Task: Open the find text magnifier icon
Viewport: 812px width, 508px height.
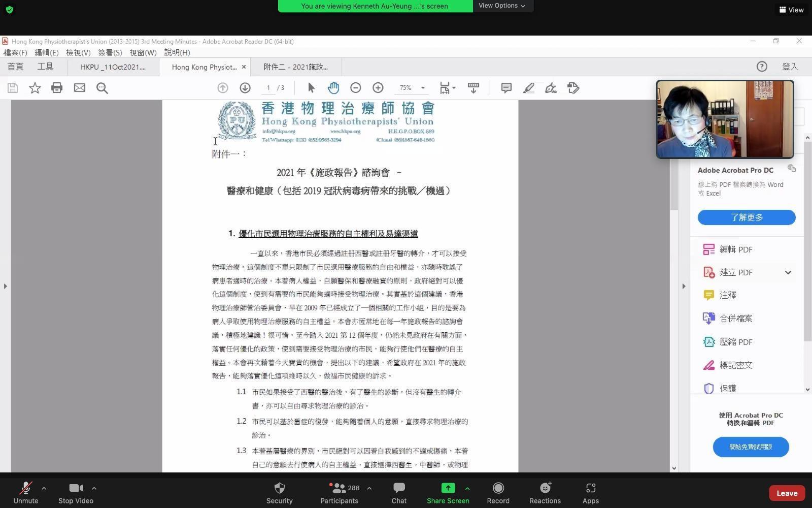Action: (102, 88)
